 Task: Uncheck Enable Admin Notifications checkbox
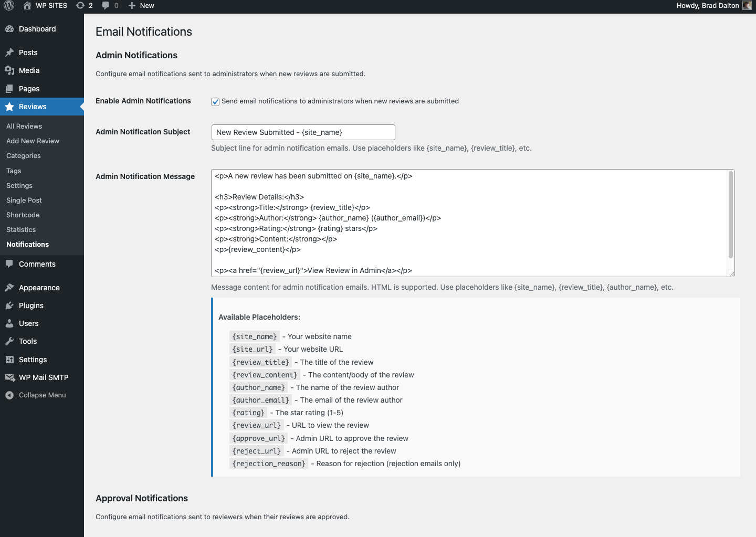tap(215, 102)
